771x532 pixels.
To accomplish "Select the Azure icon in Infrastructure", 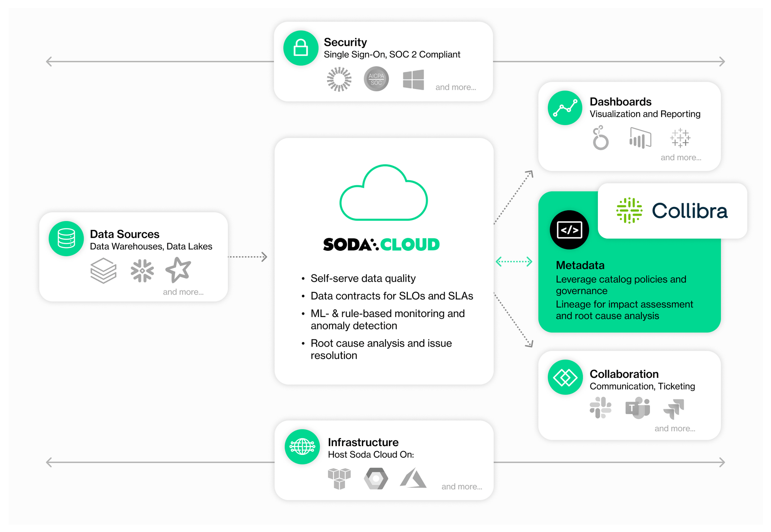I will click(x=414, y=478).
